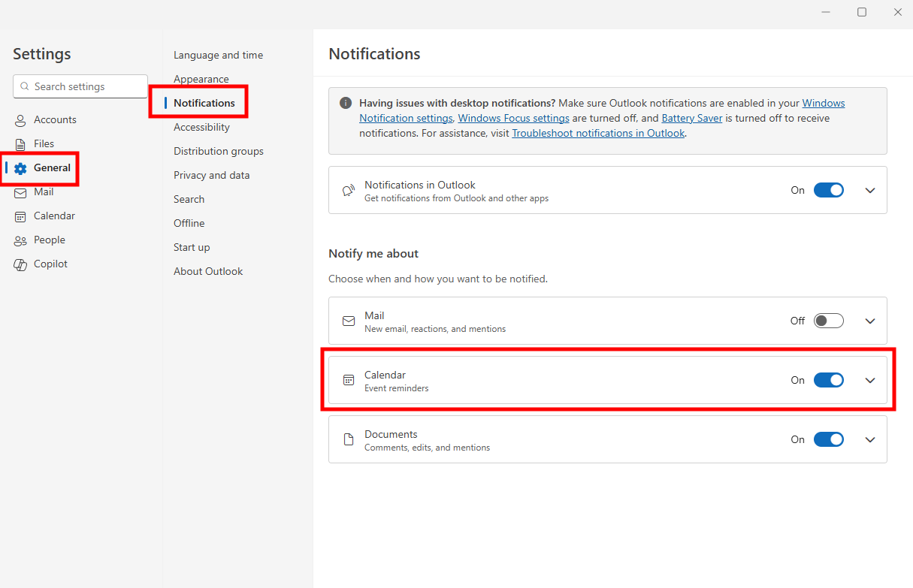Screen dimensions: 913x588
Task: Click the Documents page icon
Action: click(348, 439)
